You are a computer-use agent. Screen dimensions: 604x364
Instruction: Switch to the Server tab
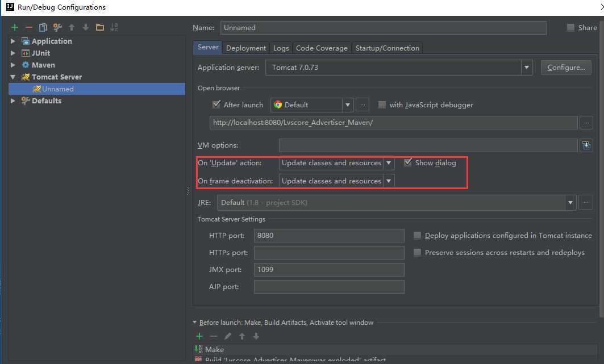point(207,47)
